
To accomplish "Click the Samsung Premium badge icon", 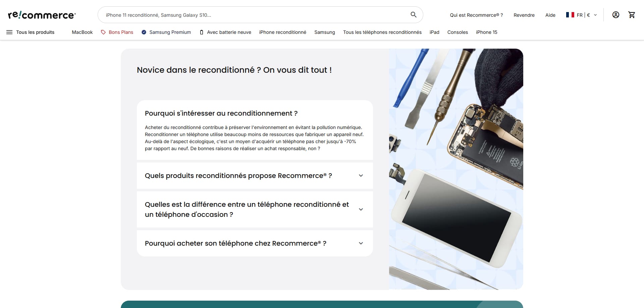I will 144,32.
